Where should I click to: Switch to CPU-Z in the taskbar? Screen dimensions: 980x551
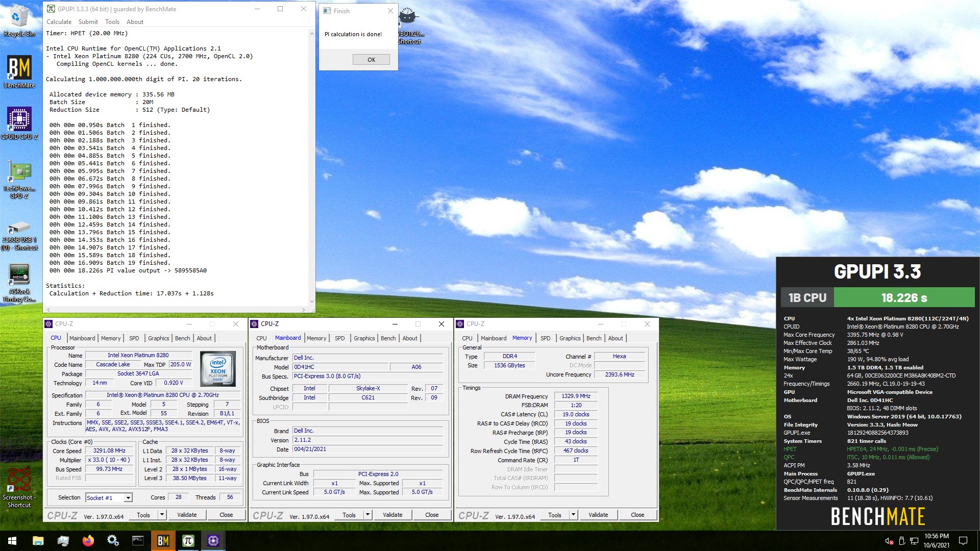213,541
